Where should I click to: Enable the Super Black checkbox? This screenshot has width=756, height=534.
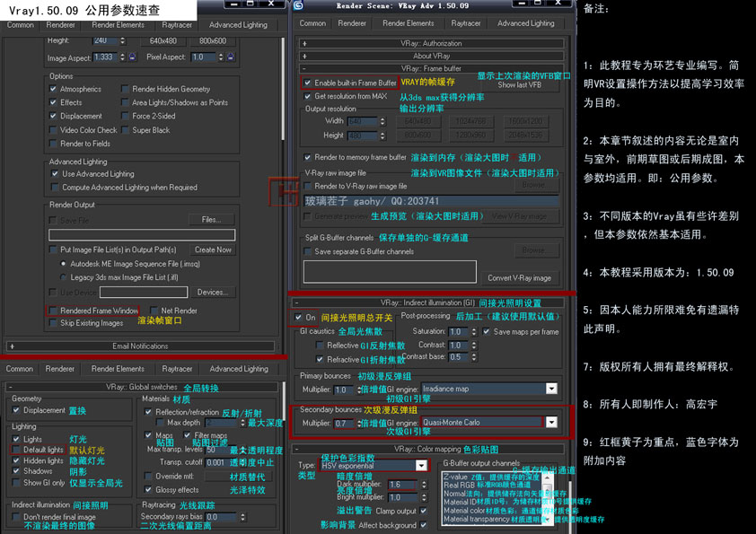coord(126,130)
